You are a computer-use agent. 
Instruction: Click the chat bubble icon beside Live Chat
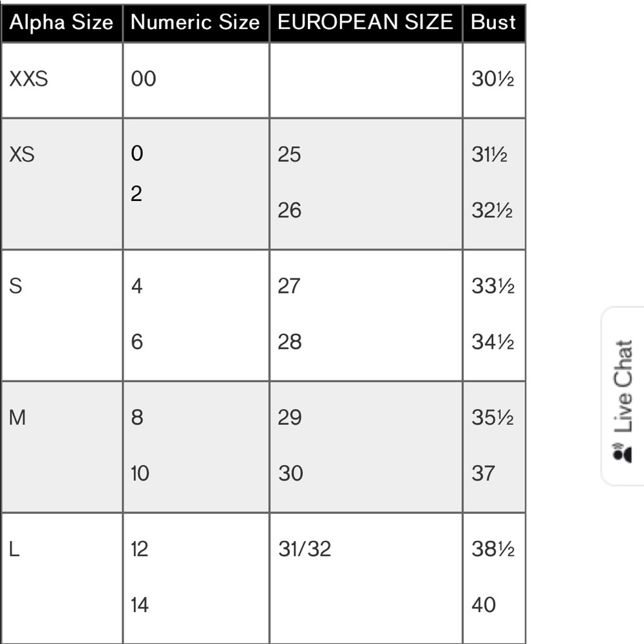[x=622, y=455]
